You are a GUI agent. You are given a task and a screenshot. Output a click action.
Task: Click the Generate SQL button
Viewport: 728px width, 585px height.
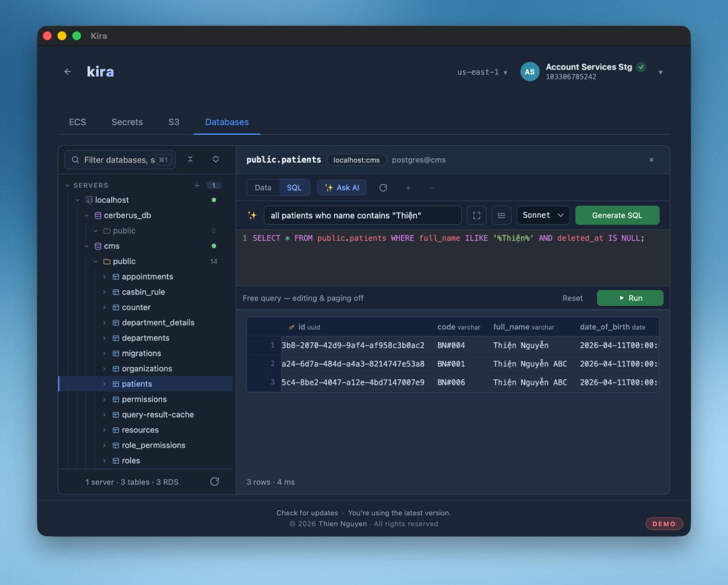click(x=617, y=215)
